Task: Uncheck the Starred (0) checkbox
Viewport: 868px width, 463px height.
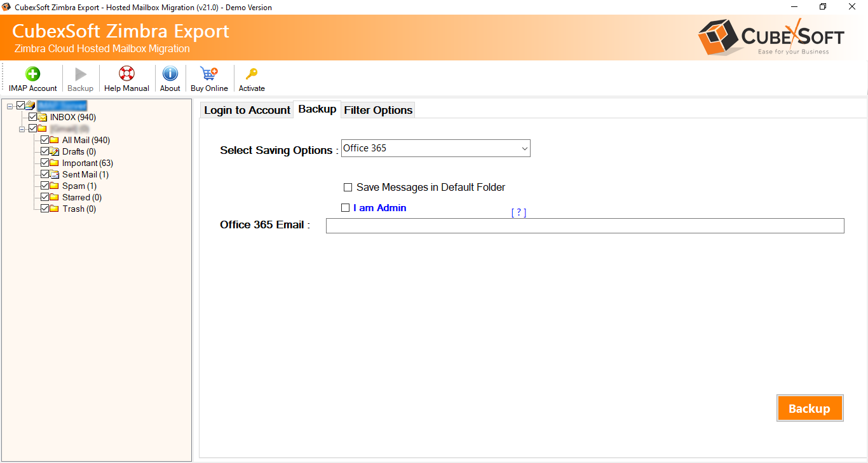Action: tap(44, 197)
